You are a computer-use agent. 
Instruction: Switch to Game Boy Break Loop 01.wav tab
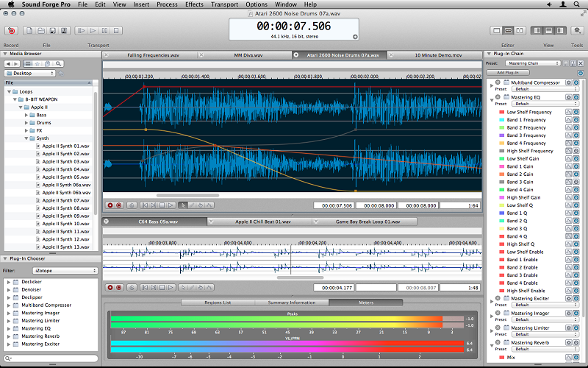click(x=368, y=222)
